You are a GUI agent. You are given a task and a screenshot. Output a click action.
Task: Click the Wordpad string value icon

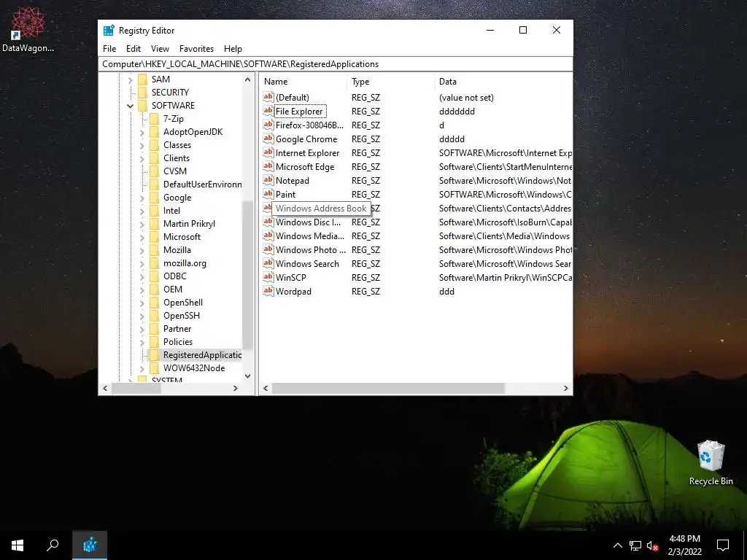[x=268, y=291]
